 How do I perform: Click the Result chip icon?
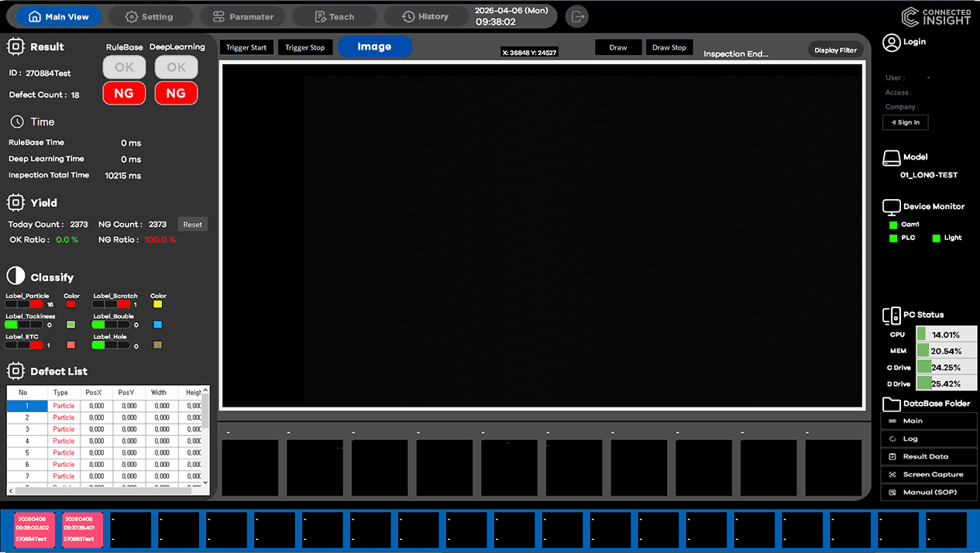[x=15, y=47]
